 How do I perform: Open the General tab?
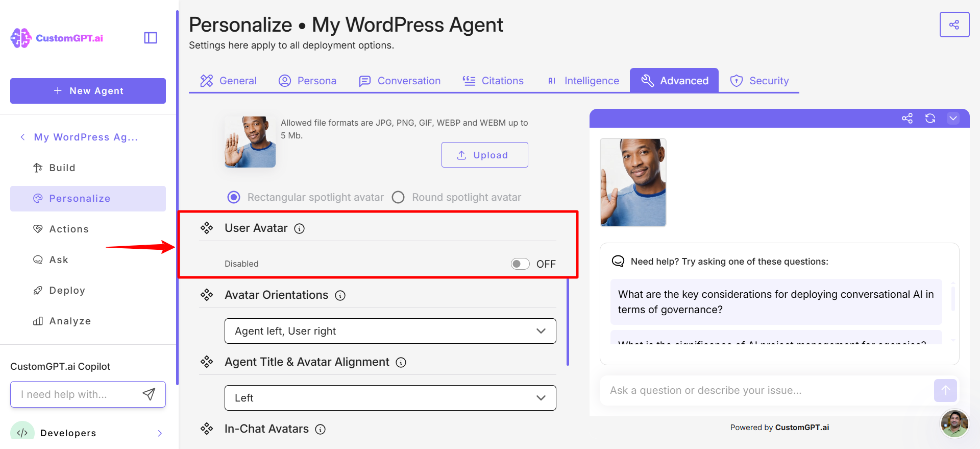pyautogui.click(x=228, y=81)
